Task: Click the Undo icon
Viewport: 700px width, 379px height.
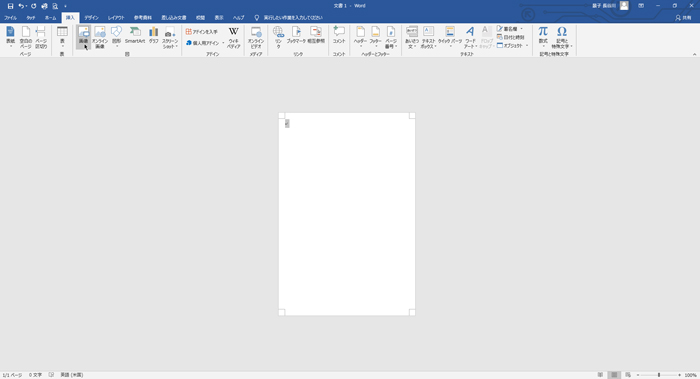Action: (21, 6)
